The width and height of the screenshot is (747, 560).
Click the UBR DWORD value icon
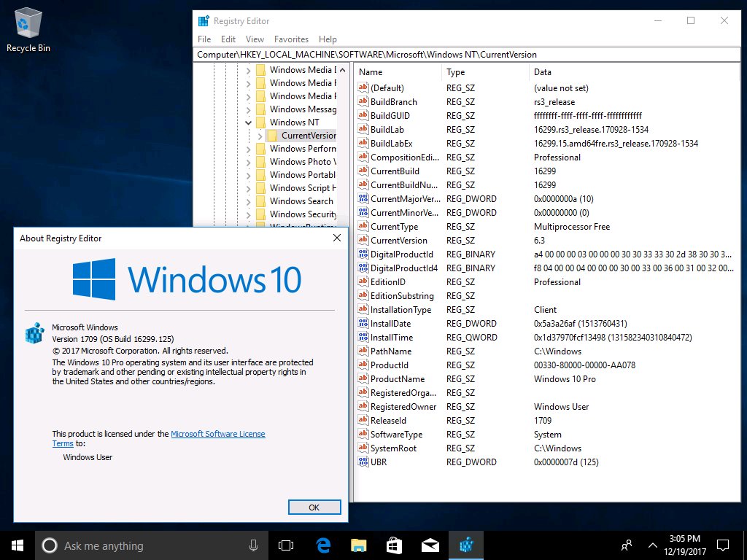(363, 462)
